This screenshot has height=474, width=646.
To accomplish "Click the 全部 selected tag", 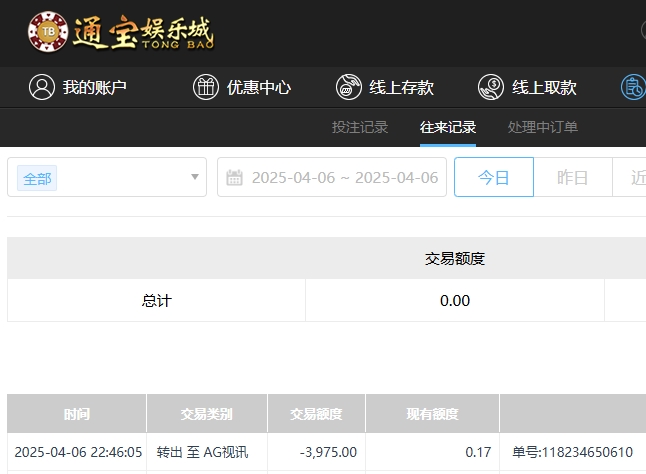I will (37, 178).
